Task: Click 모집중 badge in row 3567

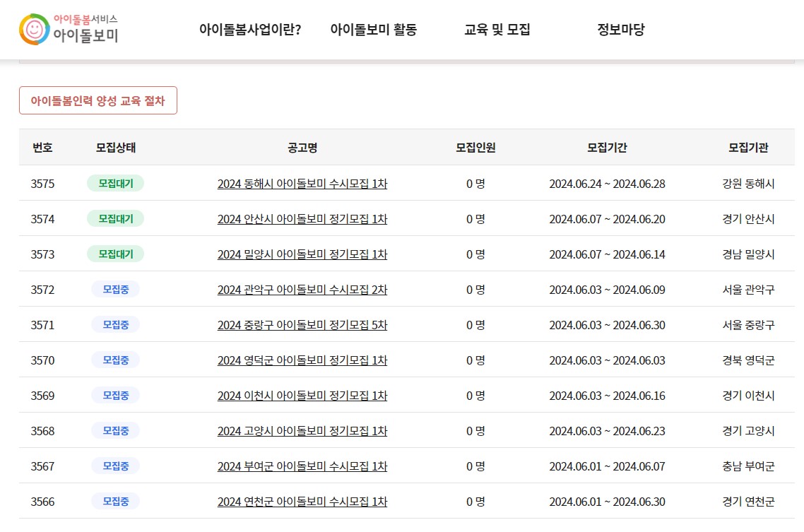Action: click(115, 466)
